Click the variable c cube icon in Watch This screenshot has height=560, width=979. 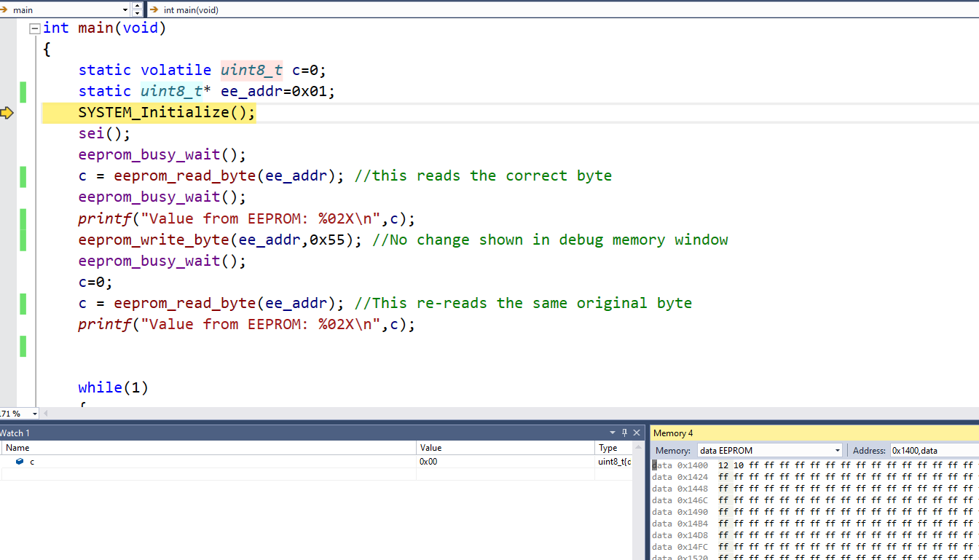pyautogui.click(x=20, y=462)
